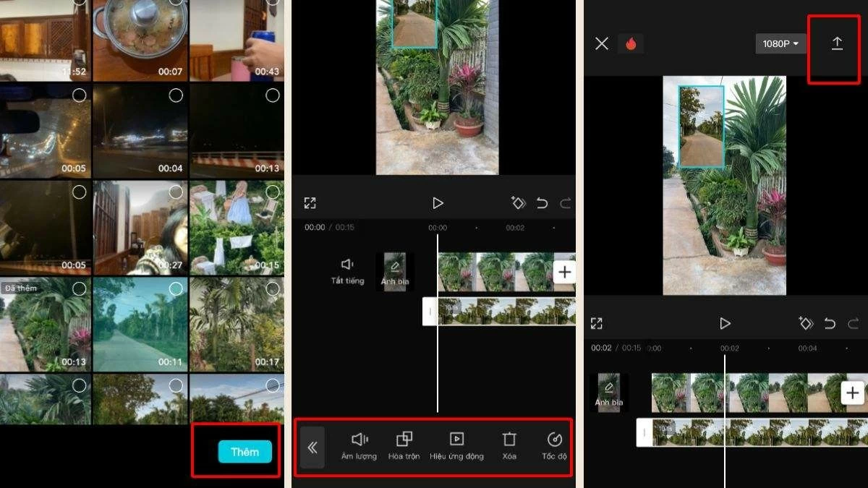Add another clip with the plus button
Screen dimensions: 868x488
tap(563, 272)
